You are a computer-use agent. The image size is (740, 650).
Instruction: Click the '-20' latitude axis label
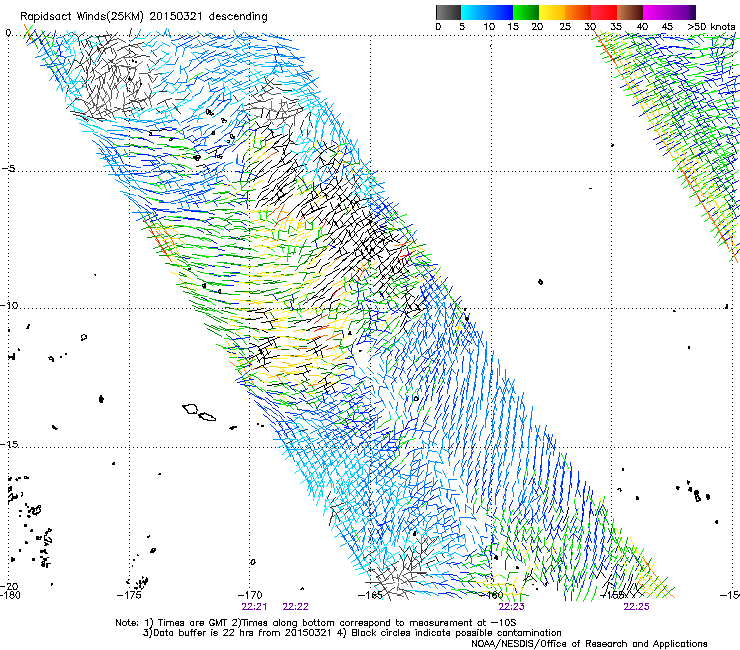[9, 586]
